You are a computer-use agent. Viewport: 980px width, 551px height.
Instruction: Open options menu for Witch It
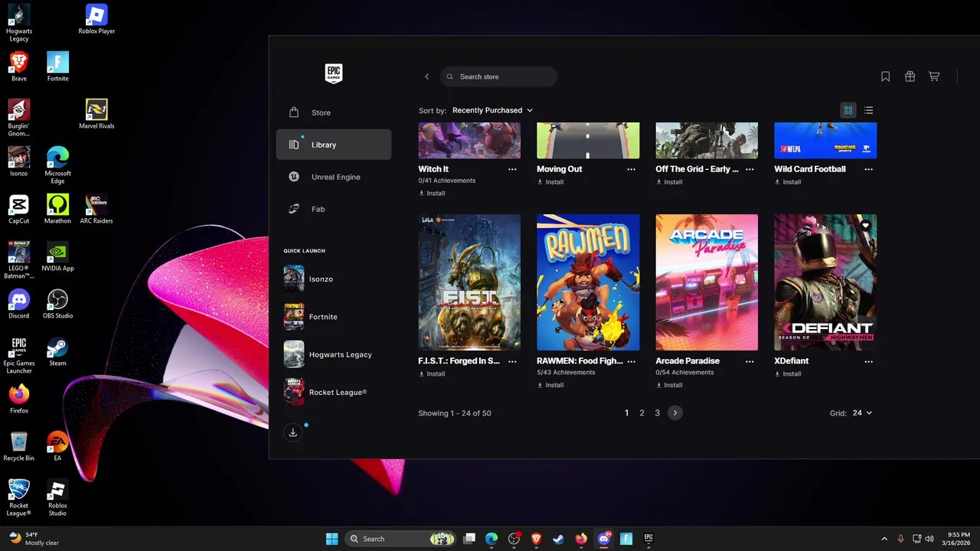pos(512,169)
